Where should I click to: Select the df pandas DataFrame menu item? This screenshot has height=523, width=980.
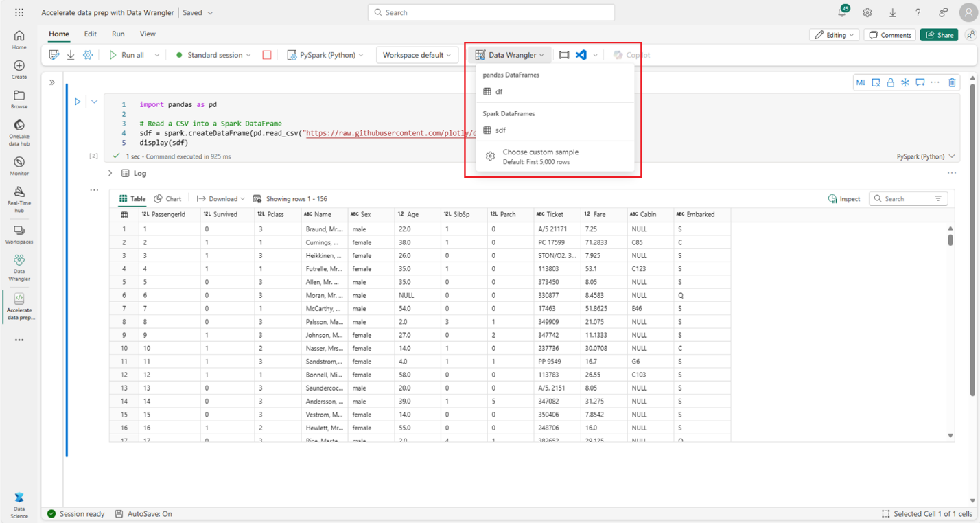pos(555,91)
